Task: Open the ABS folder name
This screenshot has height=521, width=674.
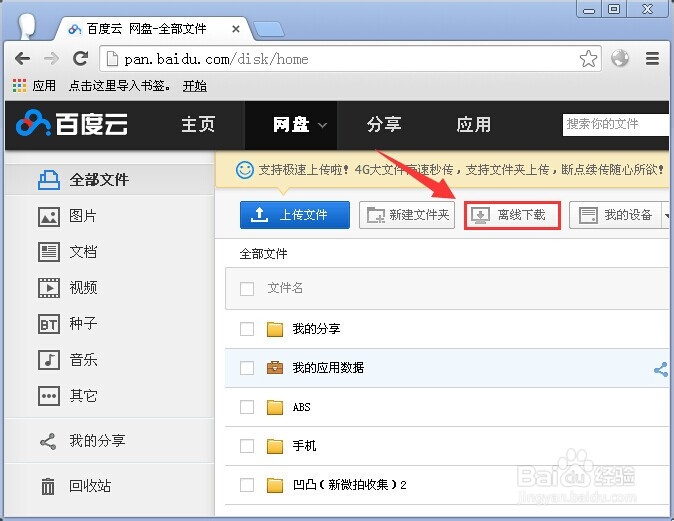Action: pyautogui.click(x=301, y=407)
